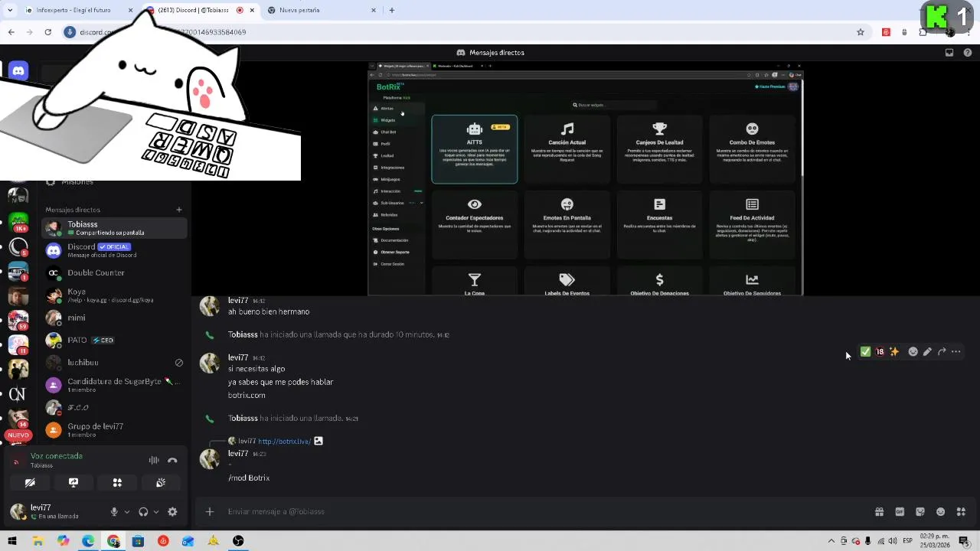Open activities button in voice panel
Image resolution: width=980 pixels, height=551 pixels.
pos(117,483)
